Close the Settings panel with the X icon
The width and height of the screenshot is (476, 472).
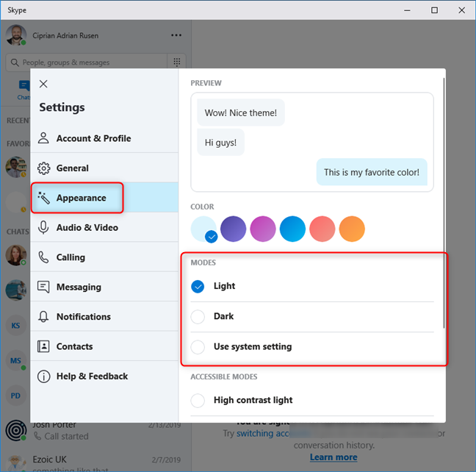(43, 84)
